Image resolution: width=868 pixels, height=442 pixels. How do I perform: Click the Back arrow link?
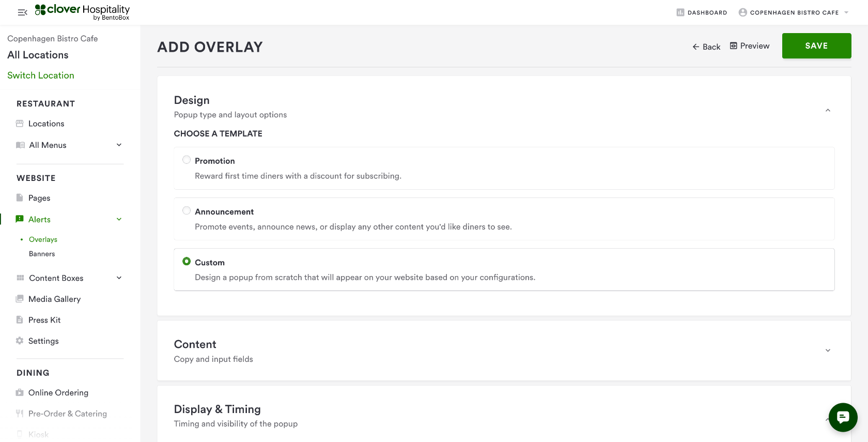pos(706,47)
